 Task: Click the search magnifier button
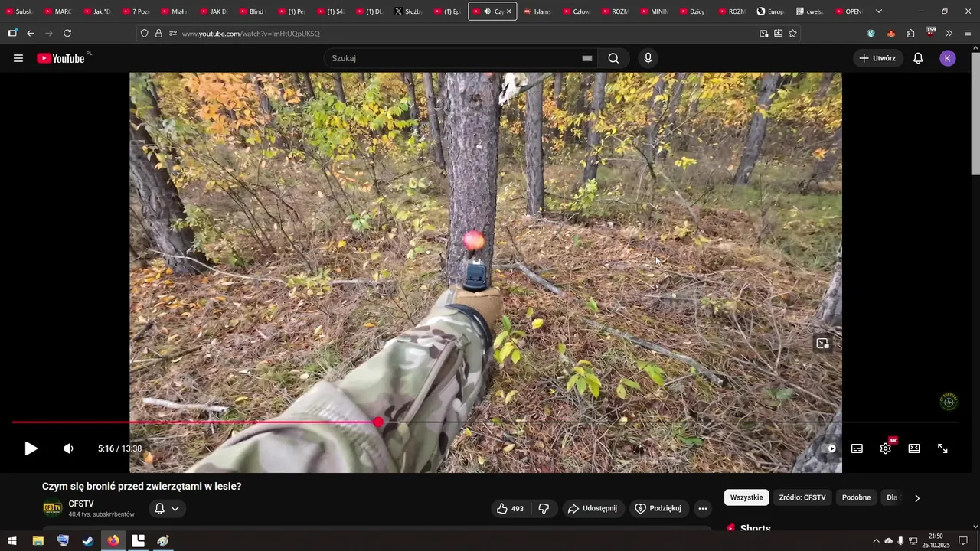pos(614,58)
